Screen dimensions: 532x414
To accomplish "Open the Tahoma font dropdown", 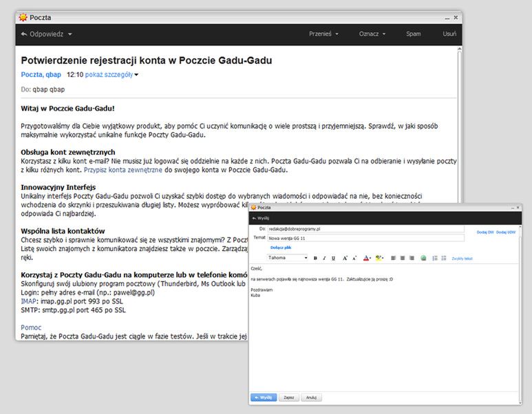I will 288,258.
